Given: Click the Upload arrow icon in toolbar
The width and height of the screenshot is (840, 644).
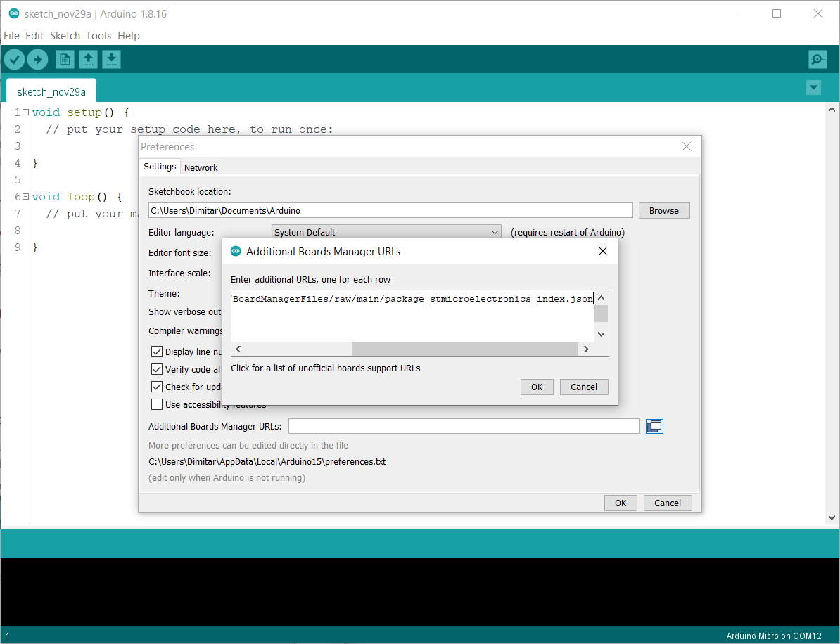Looking at the screenshot, I should coord(37,60).
